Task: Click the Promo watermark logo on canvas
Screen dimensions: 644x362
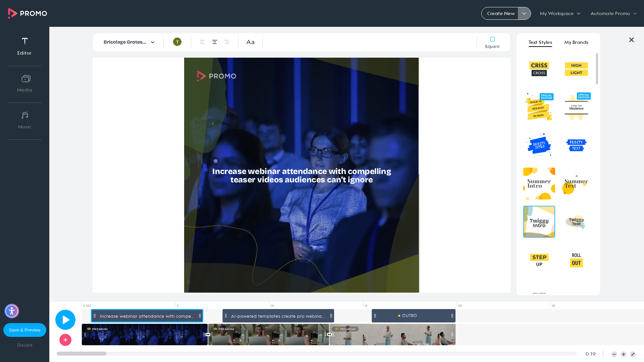Action: pyautogui.click(x=216, y=76)
